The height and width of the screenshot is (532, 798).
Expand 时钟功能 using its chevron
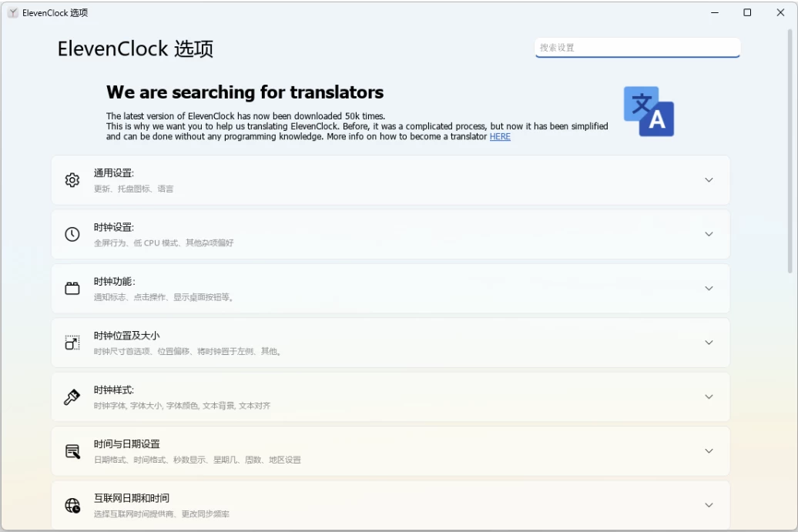click(709, 289)
